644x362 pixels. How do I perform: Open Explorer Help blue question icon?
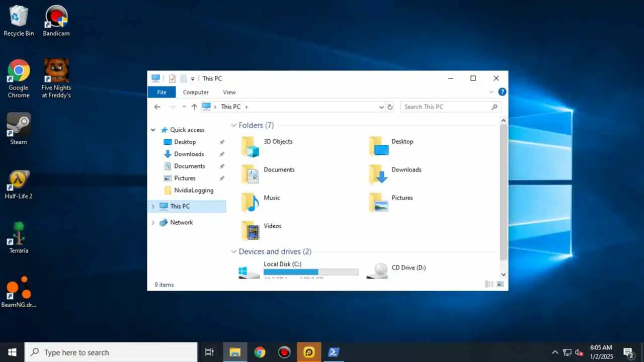(502, 92)
